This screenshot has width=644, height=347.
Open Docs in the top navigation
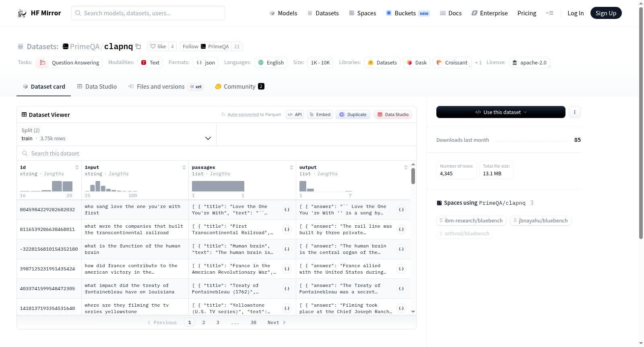click(451, 13)
